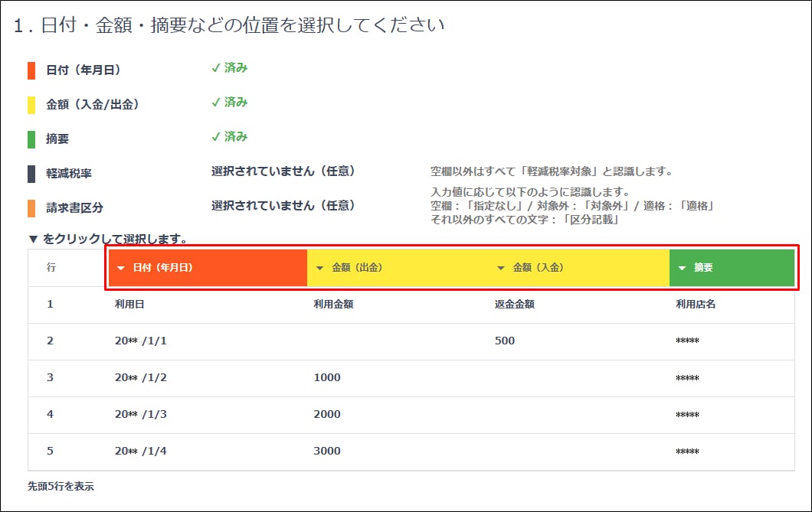Viewport: 812px width, 512px height.
Task: Click the row number 3 cell
Action: (51, 377)
